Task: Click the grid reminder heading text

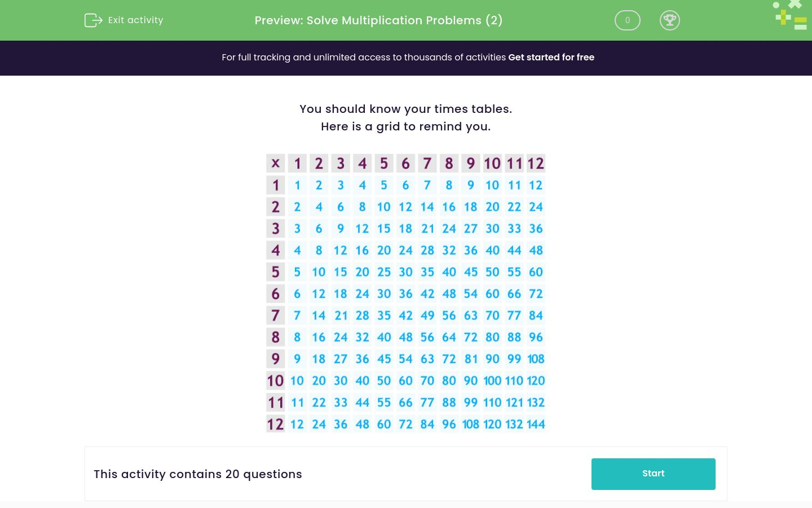Action: (x=406, y=117)
